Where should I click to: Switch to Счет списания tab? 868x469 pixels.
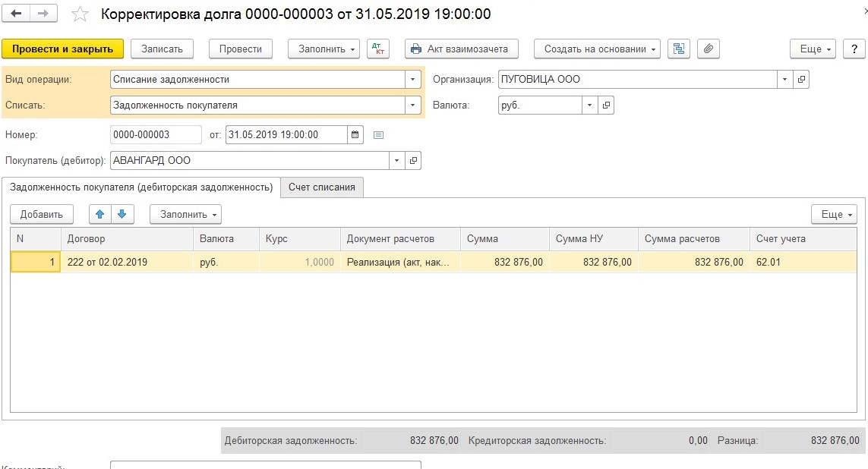click(322, 187)
